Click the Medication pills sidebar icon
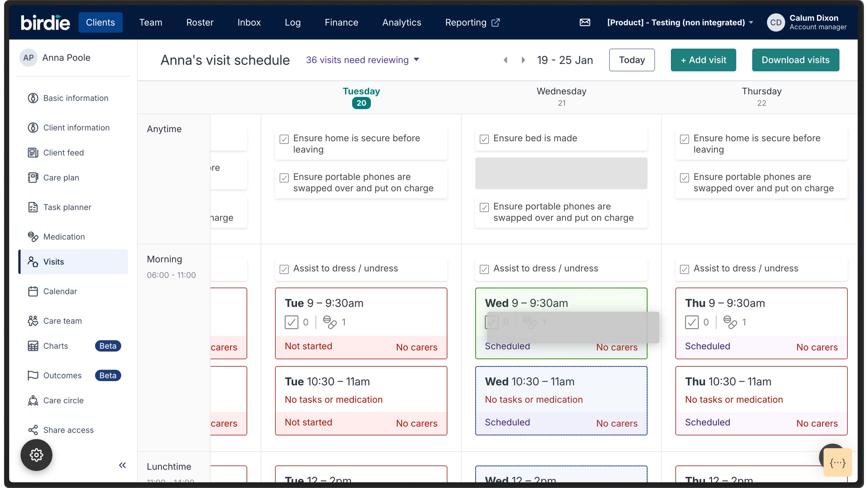Screen dimensions: 868x488 (33, 237)
